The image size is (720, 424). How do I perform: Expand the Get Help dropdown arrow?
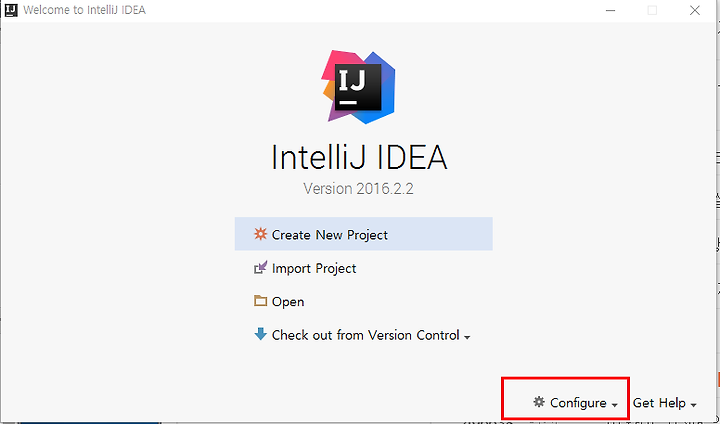pos(693,405)
